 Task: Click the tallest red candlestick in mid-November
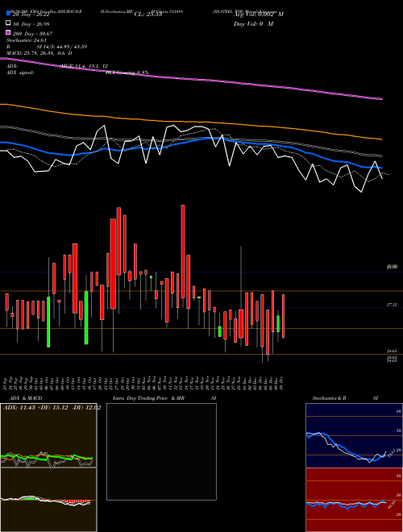pyautogui.click(x=183, y=251)
